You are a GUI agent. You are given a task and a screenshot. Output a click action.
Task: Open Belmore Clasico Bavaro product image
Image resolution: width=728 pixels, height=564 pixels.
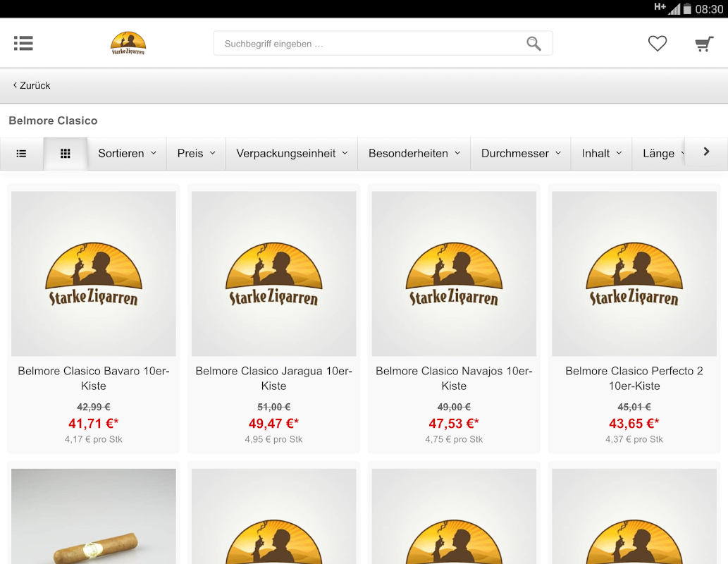pyautogui.click(x=93, y=274)
